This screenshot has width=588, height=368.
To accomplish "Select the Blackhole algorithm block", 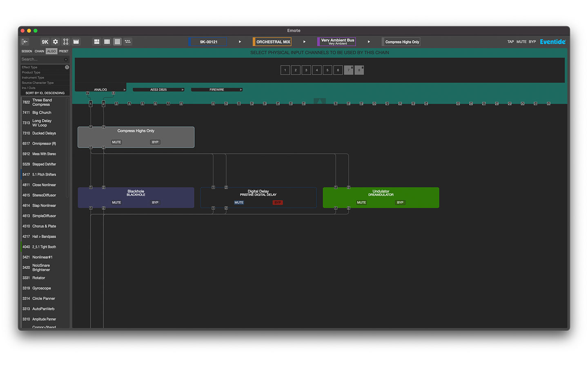I will pos(136,197).
